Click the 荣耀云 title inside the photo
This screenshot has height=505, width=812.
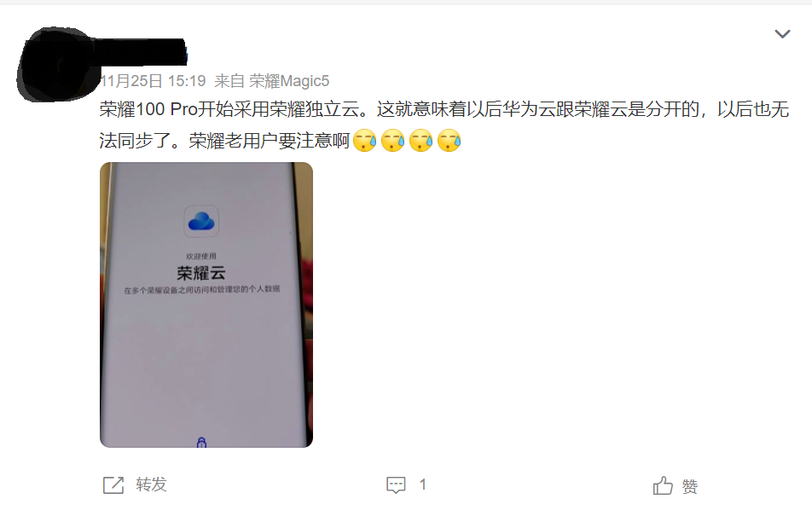click(x=201, y=272)
